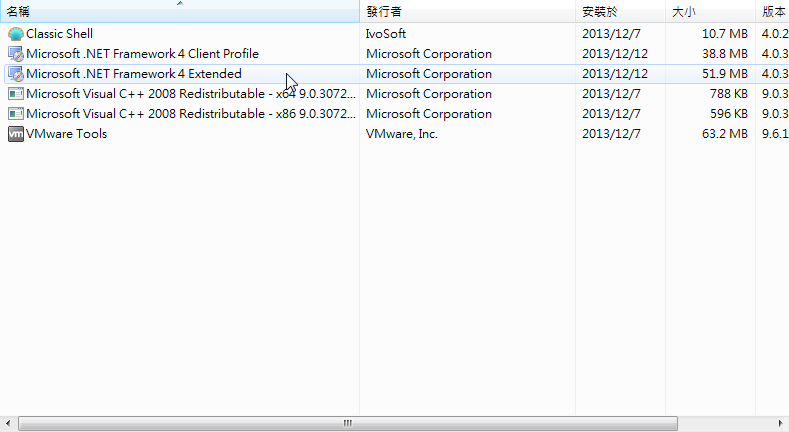
Task: Click the 51.9 MB size cell
Action: pos(725,74)
